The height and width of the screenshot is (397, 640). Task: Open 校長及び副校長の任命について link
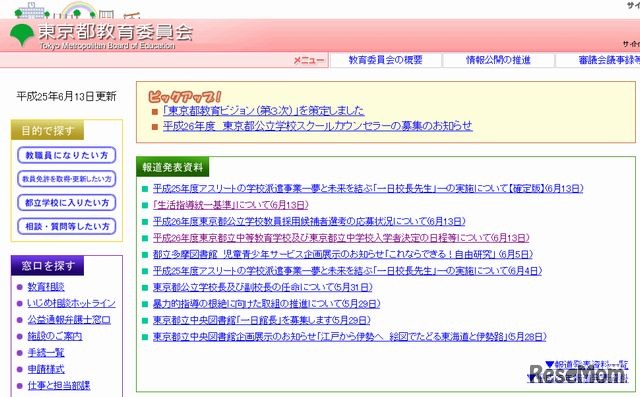[262, 287]
